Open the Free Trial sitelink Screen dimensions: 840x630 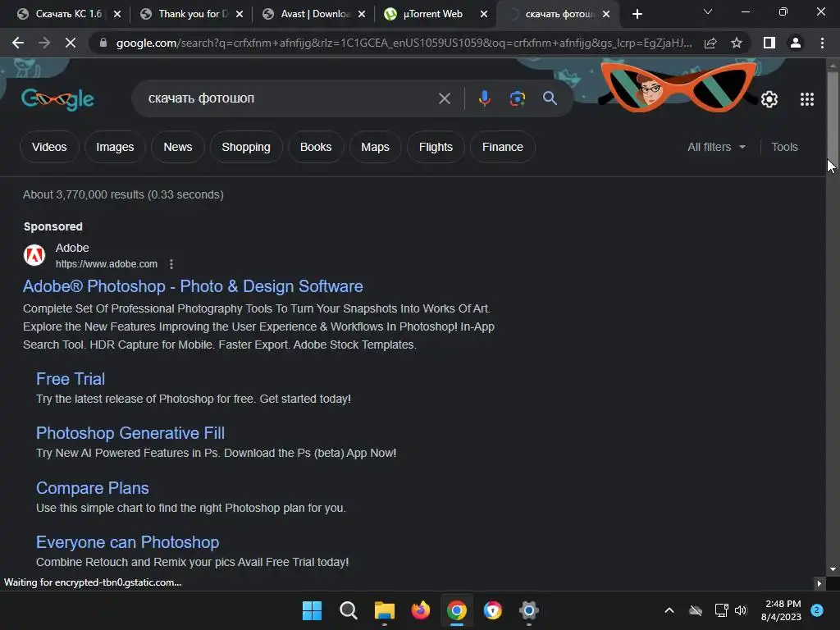[x=71, y=379]
